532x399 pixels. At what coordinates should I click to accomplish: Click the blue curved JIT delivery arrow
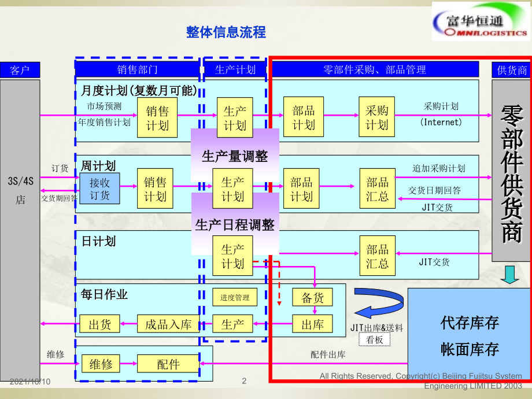click(379, 302)
